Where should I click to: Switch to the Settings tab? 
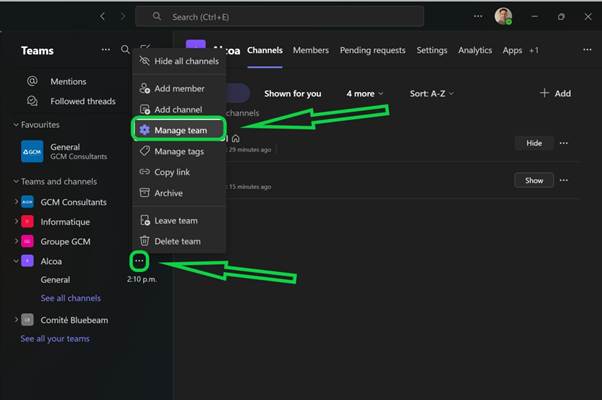(x=432, y=50)
